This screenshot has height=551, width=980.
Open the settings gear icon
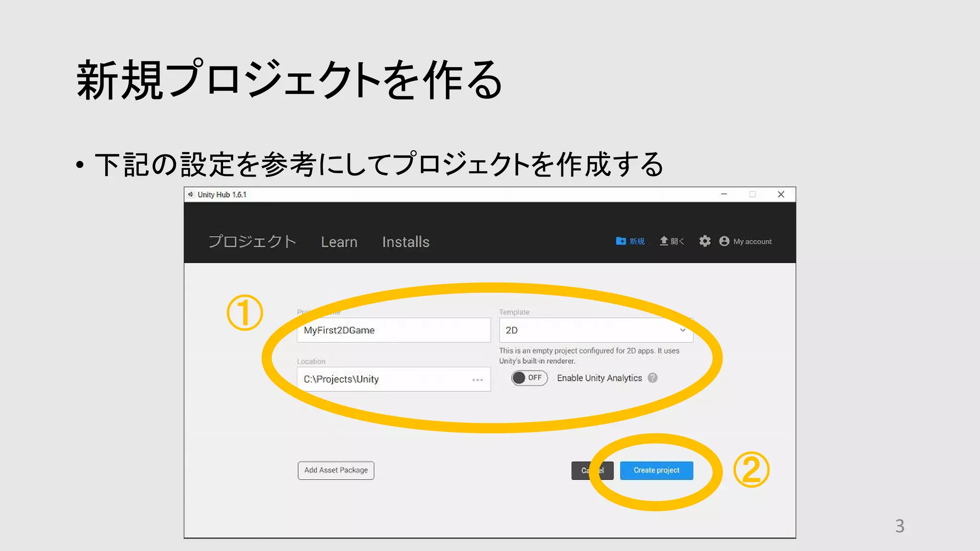pyautogui.click(x=705, y=241)
